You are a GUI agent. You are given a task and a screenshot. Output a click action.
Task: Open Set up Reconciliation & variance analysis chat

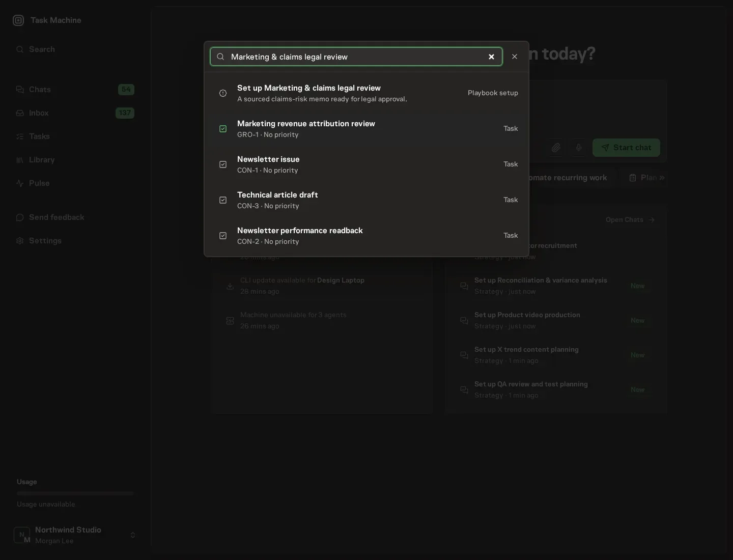click(556, 286)
